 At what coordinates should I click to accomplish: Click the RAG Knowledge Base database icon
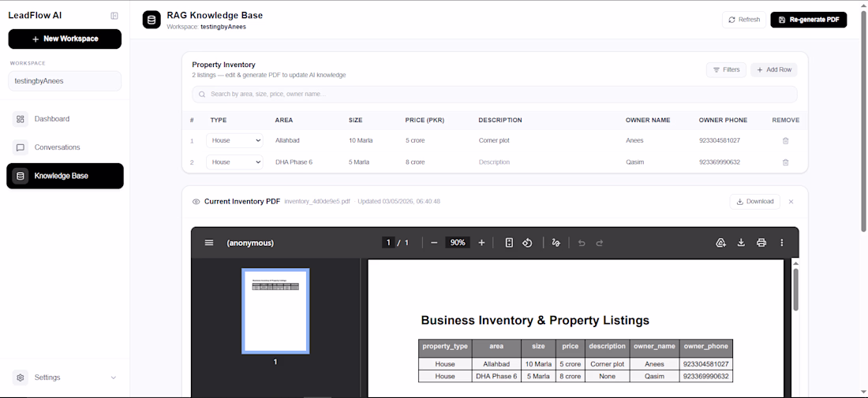click(x=152, y=20)
